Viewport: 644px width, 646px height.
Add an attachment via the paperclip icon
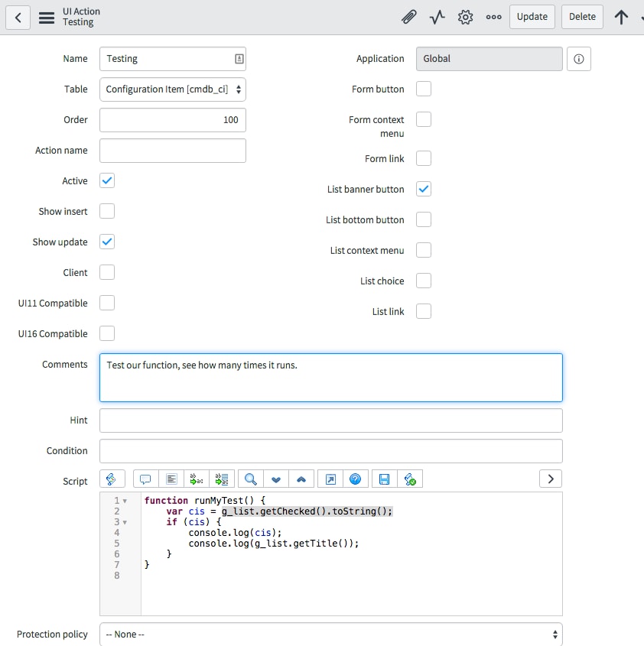tap(408, 16)
